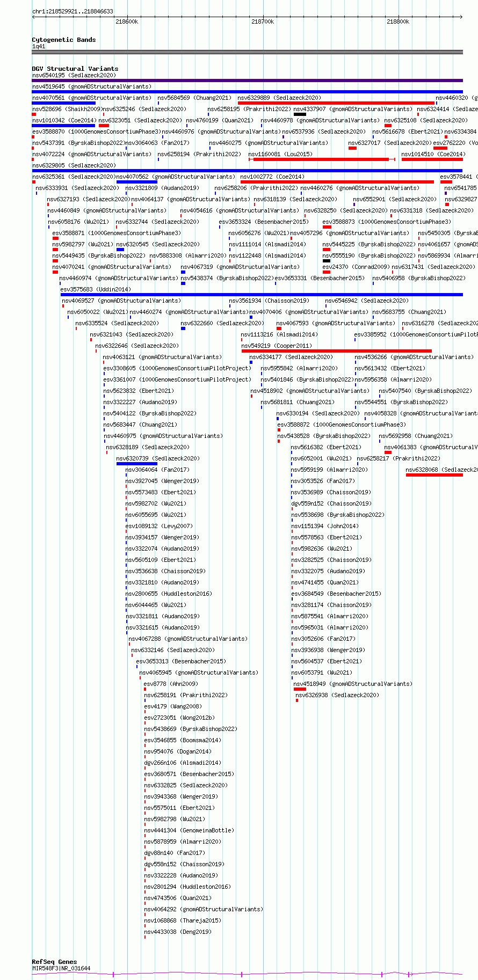478x980 pixels.
Task: Open variant nsv4433038 (Deng2019)
Action: coord(178,932)
